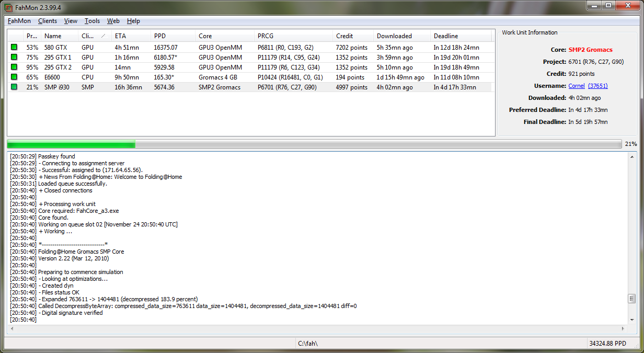This screenshot has width=644, height=353.
Task: Select the 295 GTX 2 client name
Action: tap(58, 67)
